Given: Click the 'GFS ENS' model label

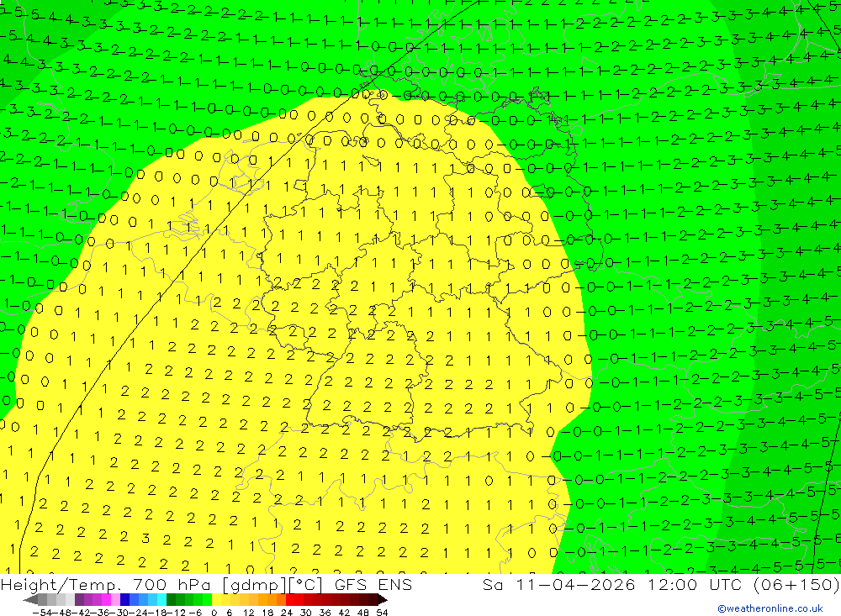Looking at the screenshot, I should click(373, 584).
